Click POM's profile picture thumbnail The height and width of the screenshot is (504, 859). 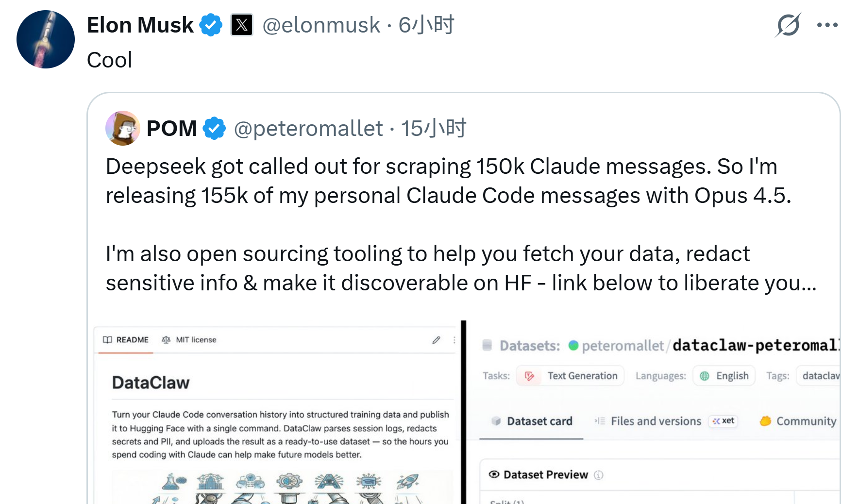pyautogui.click(x=123, y=128)
